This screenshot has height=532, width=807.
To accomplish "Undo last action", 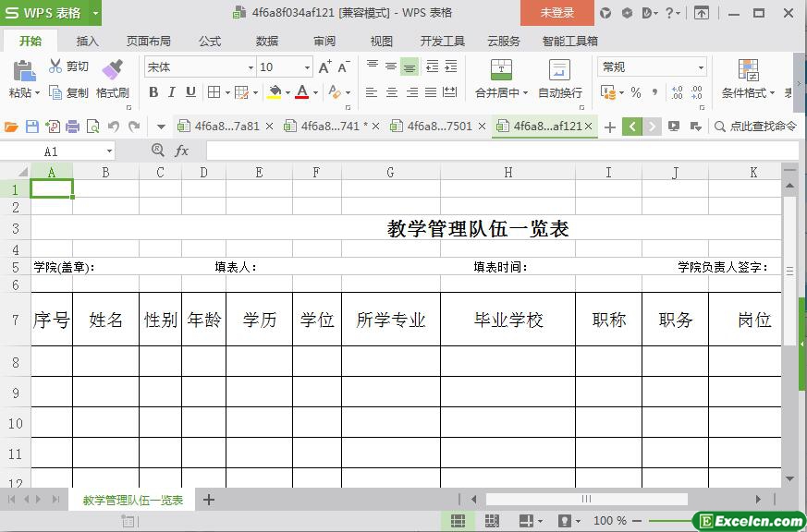I will click(114, 127).
